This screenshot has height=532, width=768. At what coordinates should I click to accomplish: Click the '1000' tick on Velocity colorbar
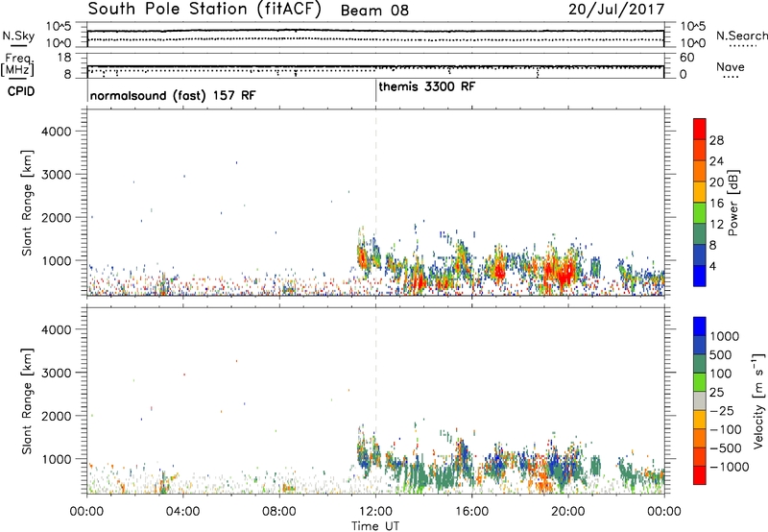tap(724, 336)
